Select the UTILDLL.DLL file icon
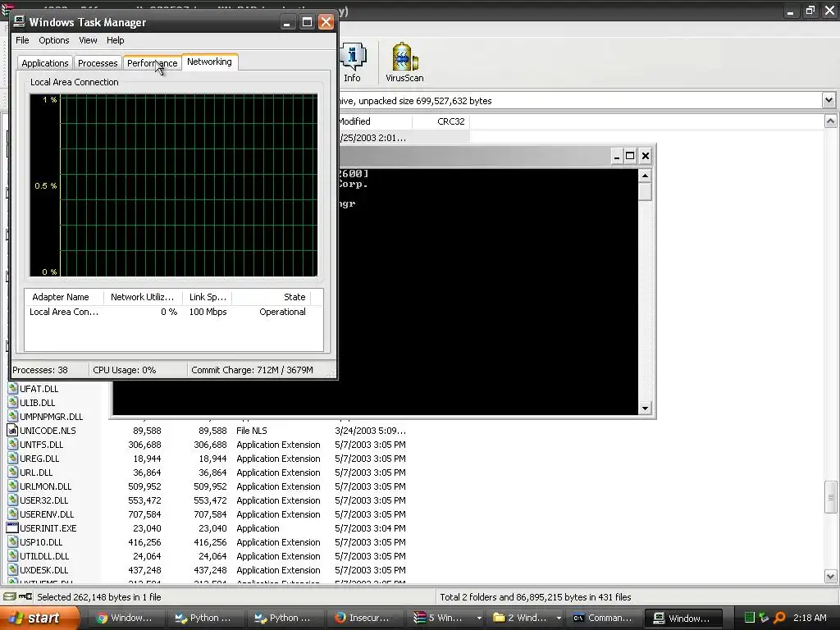Viewport: 840px width, 630px height. point(13,555)
